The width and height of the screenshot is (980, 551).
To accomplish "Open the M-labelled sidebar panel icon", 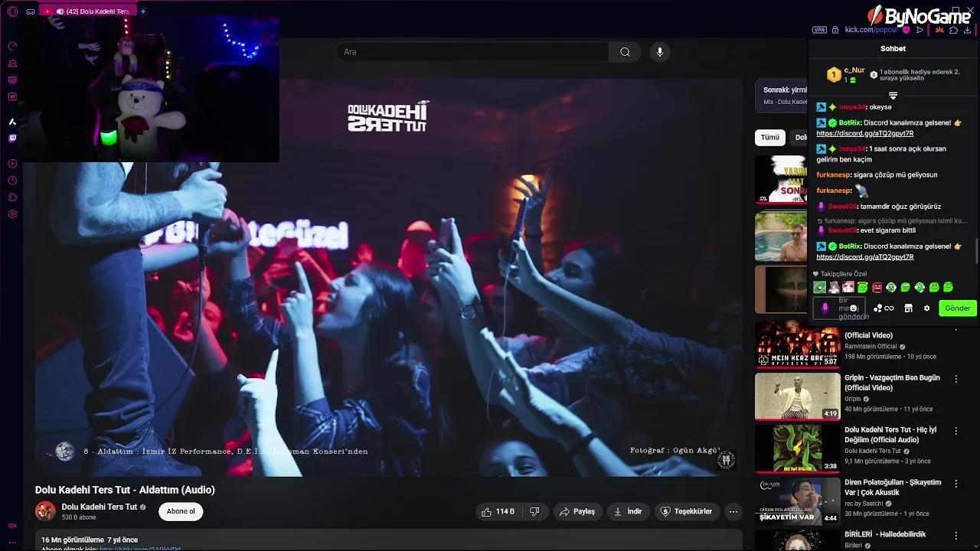I will tap(12, 96).
